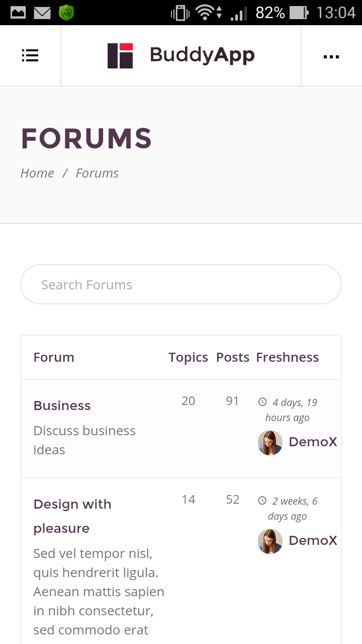Image resolution: width=362 pixels, height=644 pixels.
Task: Tap the gallery image status bar icon
Action: pyautogui.click(x=18, y=13)
